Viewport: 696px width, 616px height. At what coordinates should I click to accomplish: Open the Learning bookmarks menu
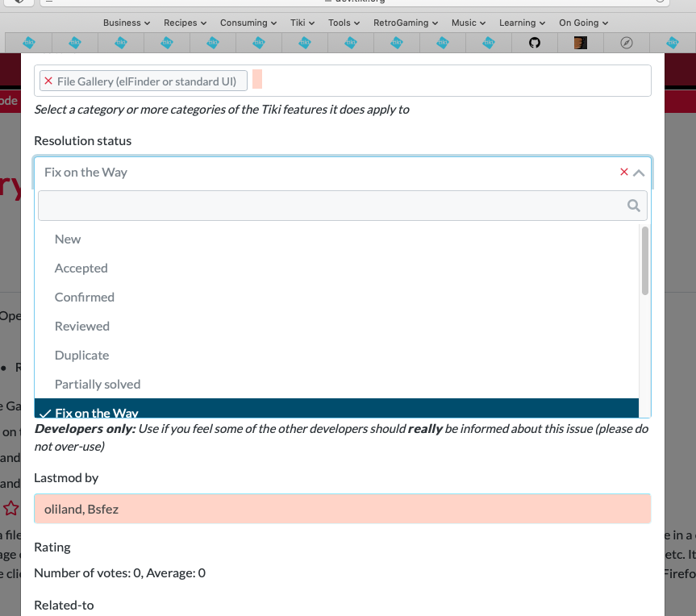(522, 23)
